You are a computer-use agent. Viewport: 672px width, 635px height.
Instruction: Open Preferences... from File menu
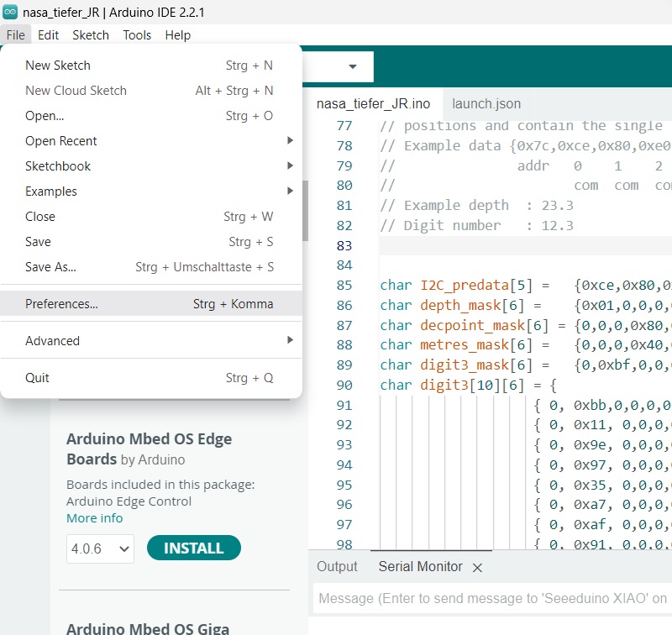pos(150,304)
